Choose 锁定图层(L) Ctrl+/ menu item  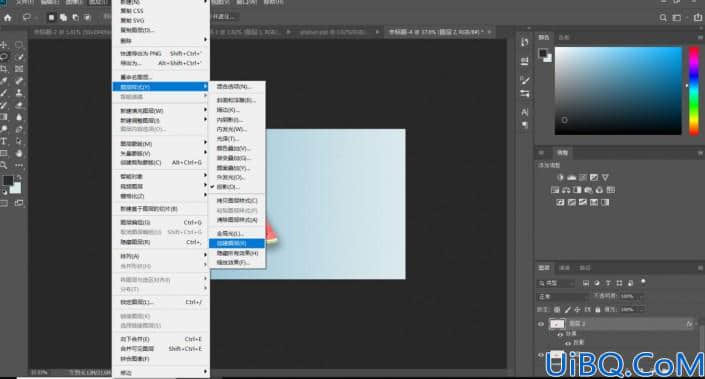click(161, 302)
